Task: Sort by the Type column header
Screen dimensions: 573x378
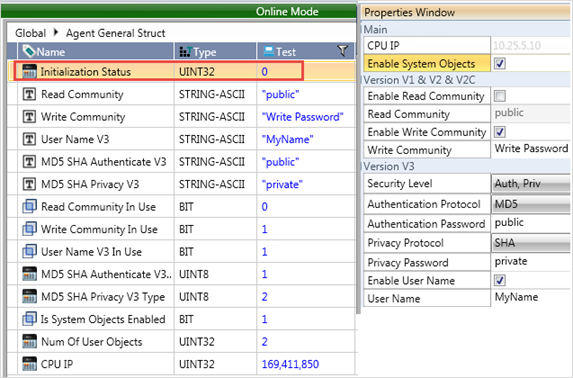Action: 215,51
